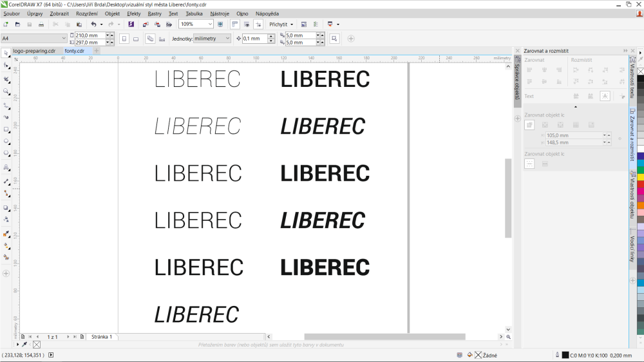Select the Drop Shadow tool

pyautogui.click(x=6, y=207)
